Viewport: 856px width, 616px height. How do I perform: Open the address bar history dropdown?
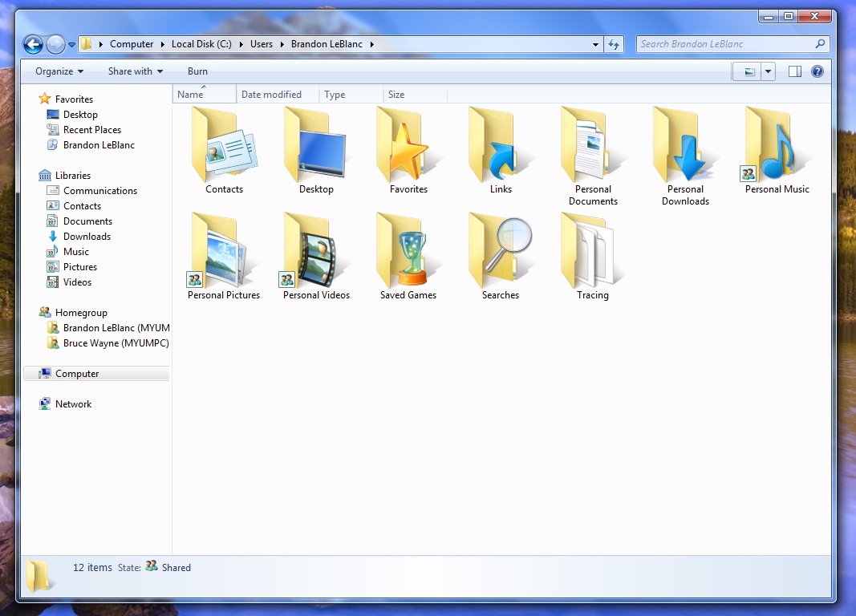(x=594, y=44)
